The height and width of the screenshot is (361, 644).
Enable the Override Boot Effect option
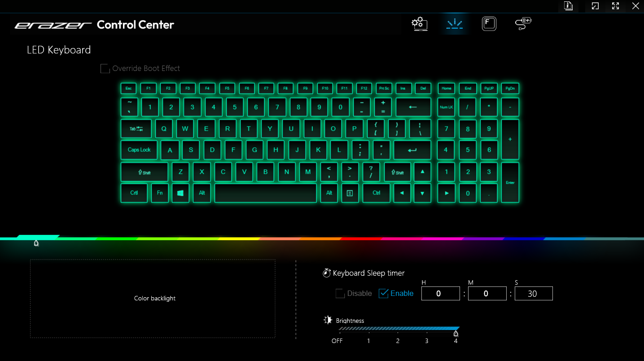[105, 68]
